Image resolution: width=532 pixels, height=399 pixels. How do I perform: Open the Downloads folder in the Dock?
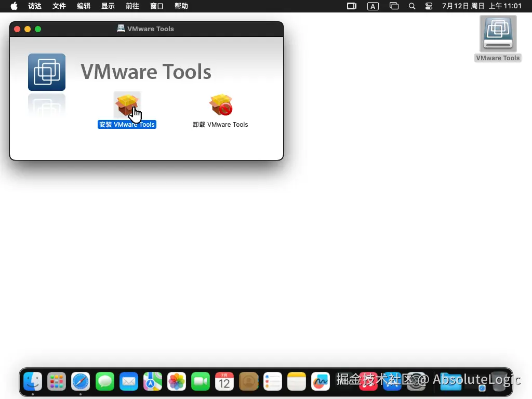coord(451,381)
